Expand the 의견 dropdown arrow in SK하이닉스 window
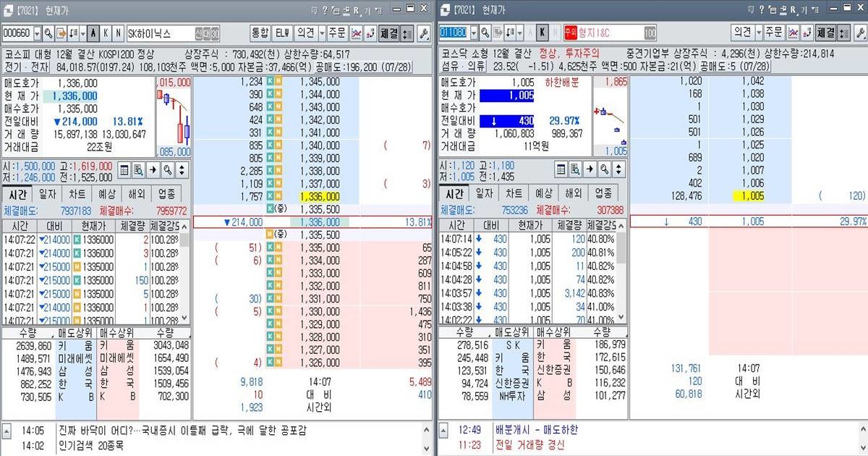The width and height of the screenshot is (868, 456). [321, 33]
